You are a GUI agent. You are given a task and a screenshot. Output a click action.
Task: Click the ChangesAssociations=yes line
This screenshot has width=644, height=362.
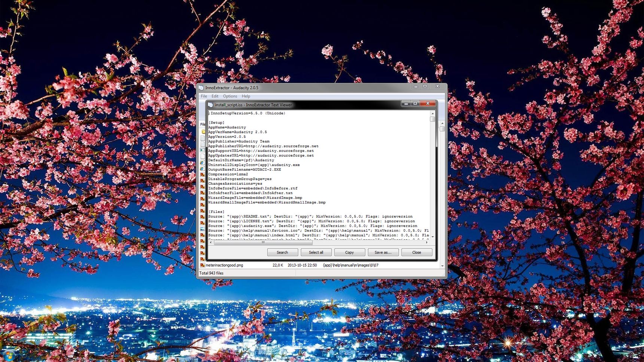235,184
